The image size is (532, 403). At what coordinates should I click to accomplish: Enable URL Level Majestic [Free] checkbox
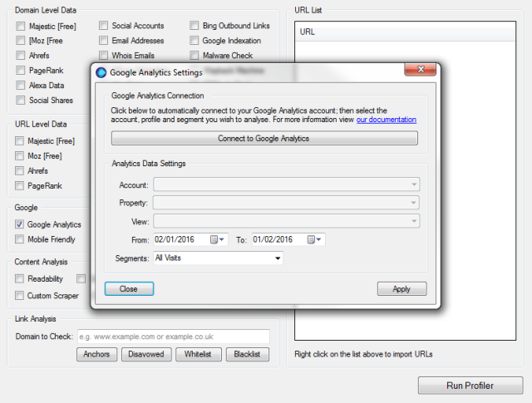[x=20, y=140]
